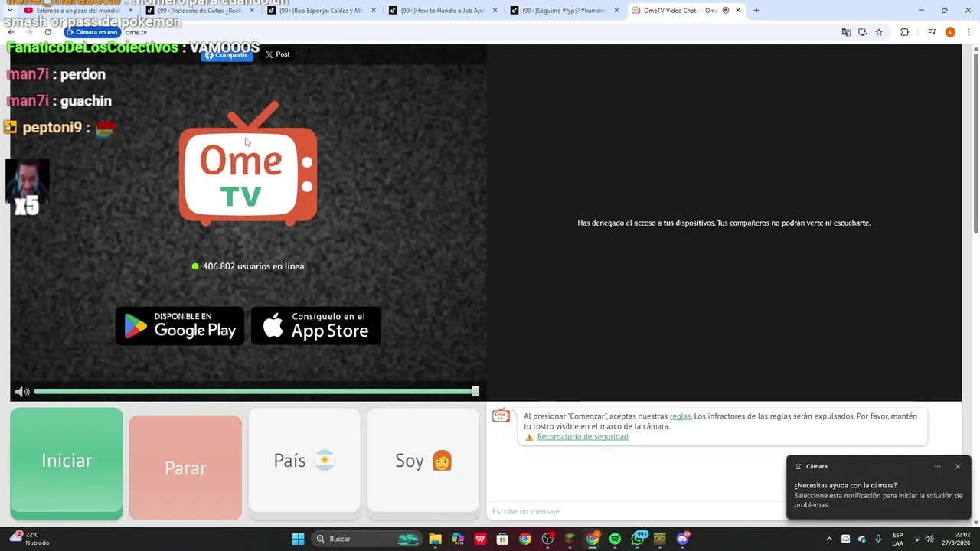
Task: Click the browser reload button
Action: coord(47,32)
